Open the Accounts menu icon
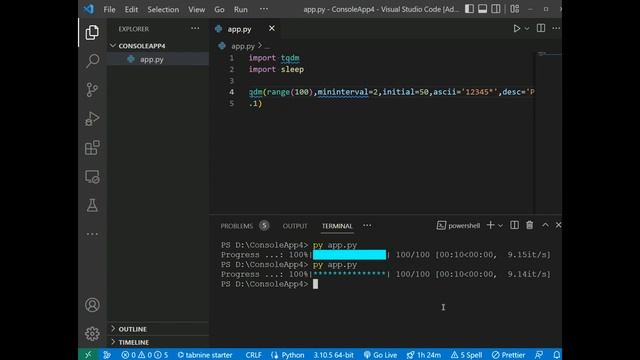This screenshot has height=360, width=640. [92, 305]
